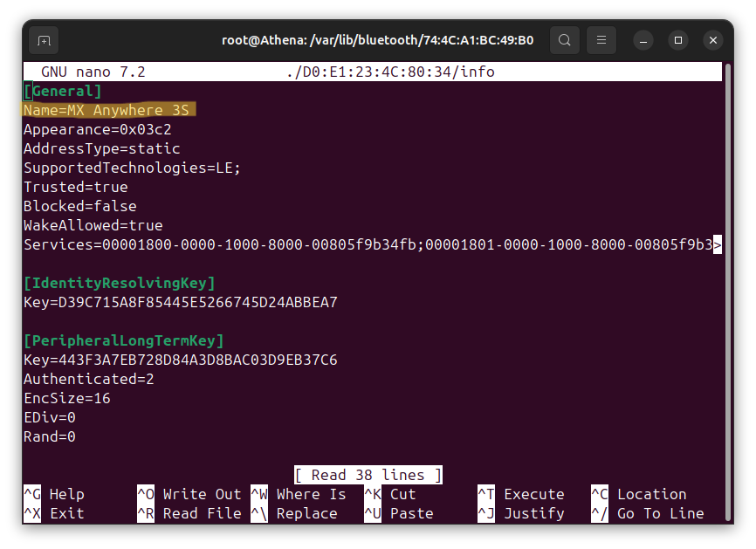Click the Read 38 lines status message

click(368, 475)
